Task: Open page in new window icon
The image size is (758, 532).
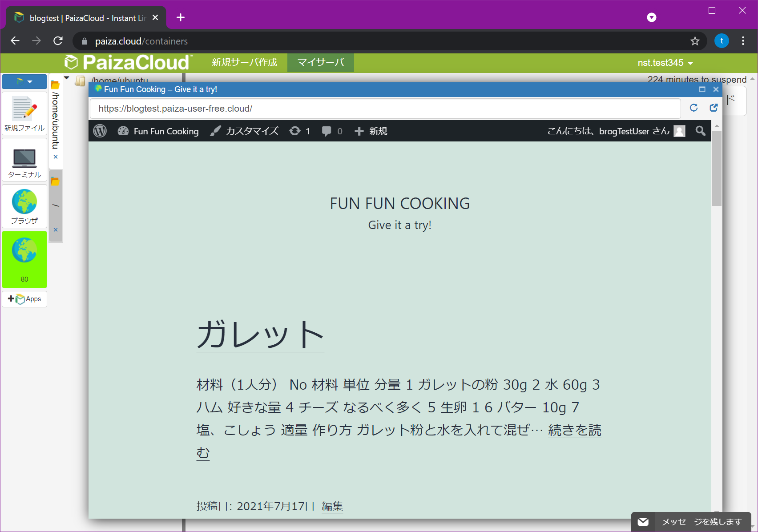Action: point(714,108)
